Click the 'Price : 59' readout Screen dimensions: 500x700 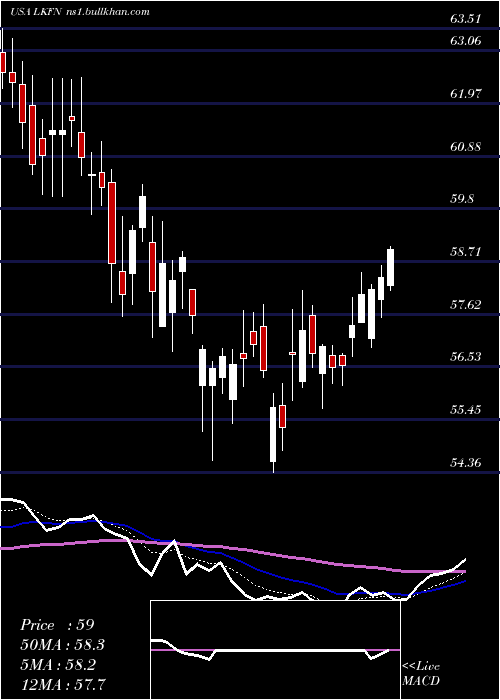click(57, 625)
